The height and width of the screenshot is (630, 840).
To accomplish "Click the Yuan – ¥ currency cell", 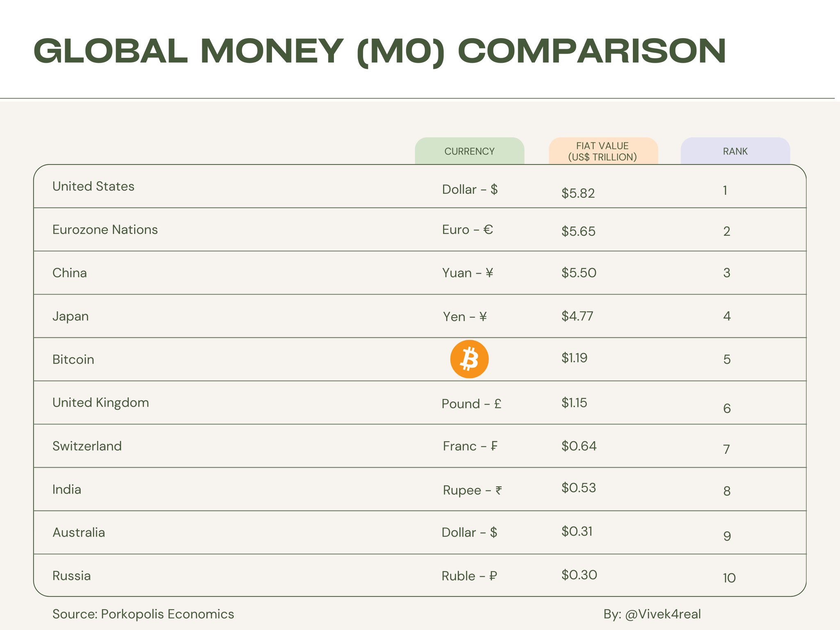I will coord(467,273).
